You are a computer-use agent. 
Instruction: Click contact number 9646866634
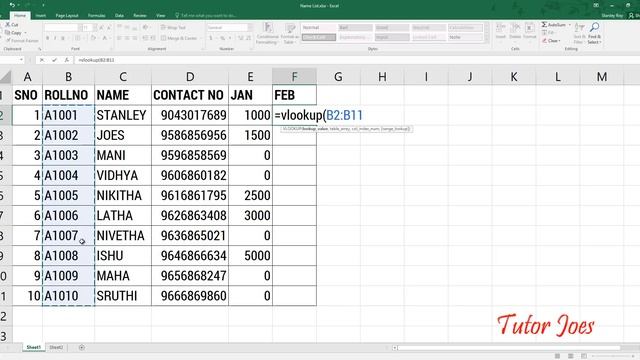coord(190,256)
